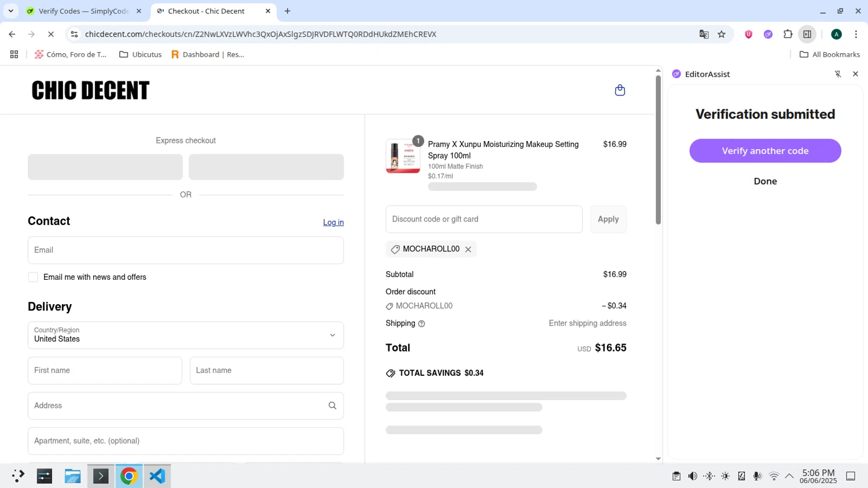868x488 pixels.
Task: Open the apps grid in bookmarks bar
Action: tap(14, 54)
